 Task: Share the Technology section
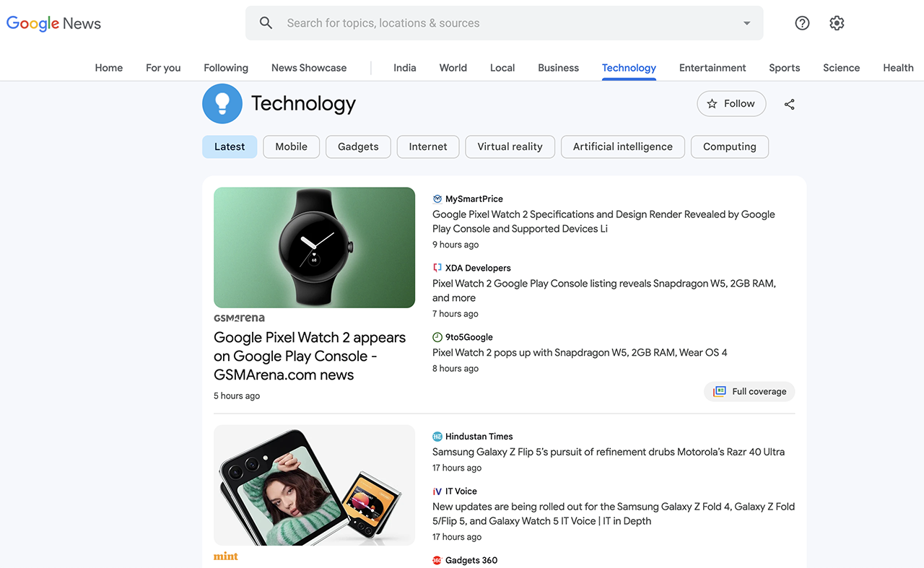click(x=790, y=104)
